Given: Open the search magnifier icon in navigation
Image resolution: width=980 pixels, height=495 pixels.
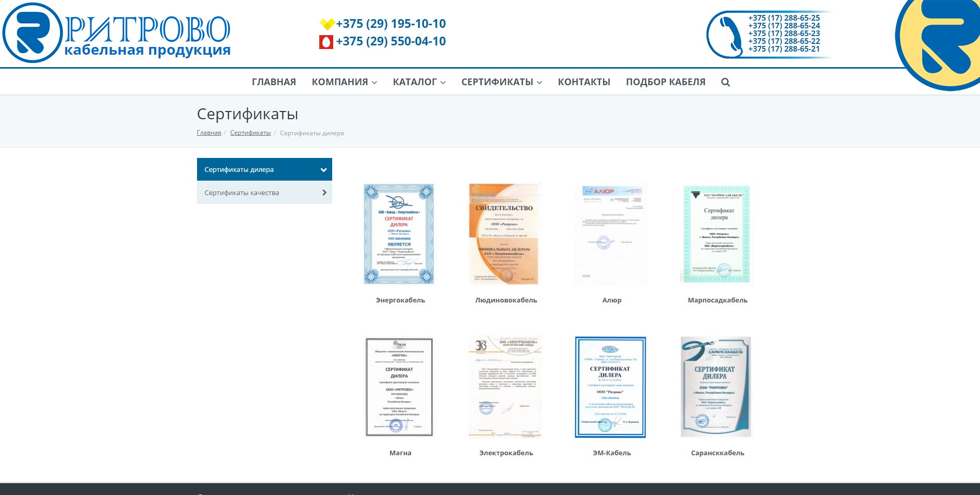Looking at the screenshot, I should point(725,82).
